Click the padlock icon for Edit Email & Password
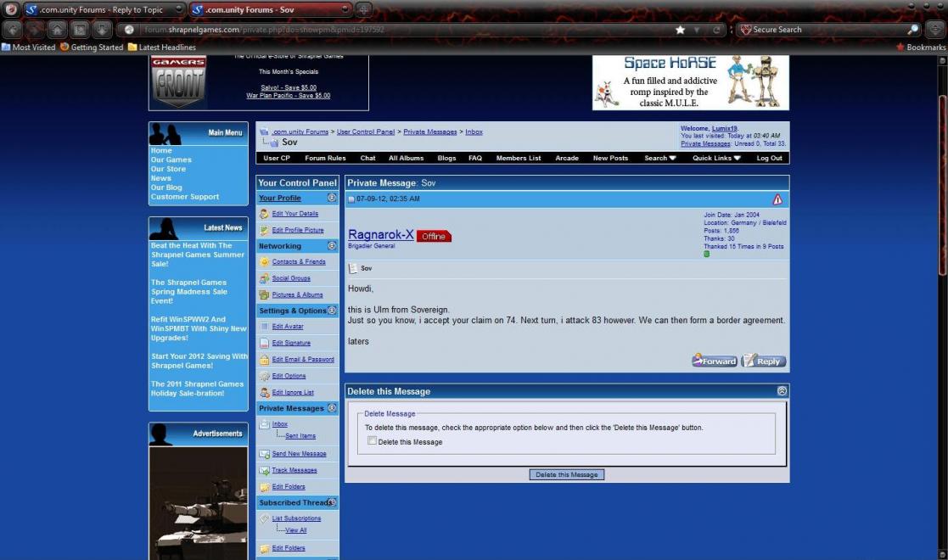948x560 pixels. (265, 360)
